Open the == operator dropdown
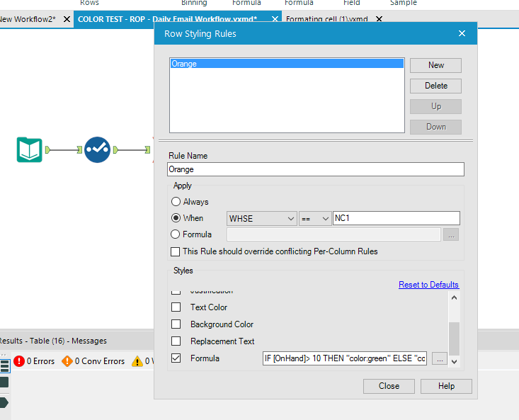The image size is (519, 420). 315,218
